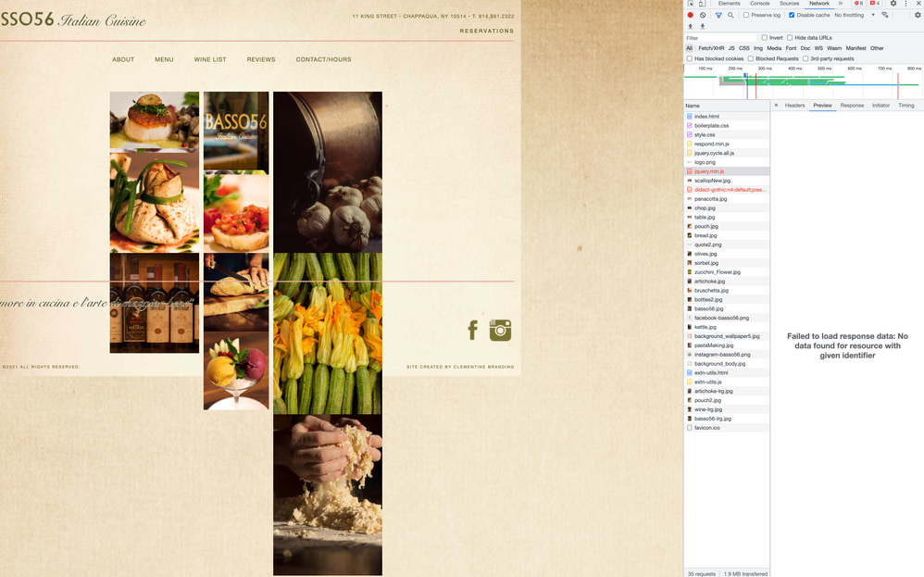The width and height of the screenshot is (924, 577).
Task: Click the three-dot customize DevTools menu
Action: click(x=905, y=4)
